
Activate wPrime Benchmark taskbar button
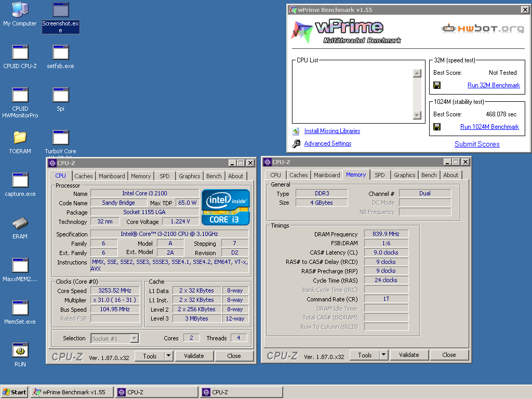72,392
